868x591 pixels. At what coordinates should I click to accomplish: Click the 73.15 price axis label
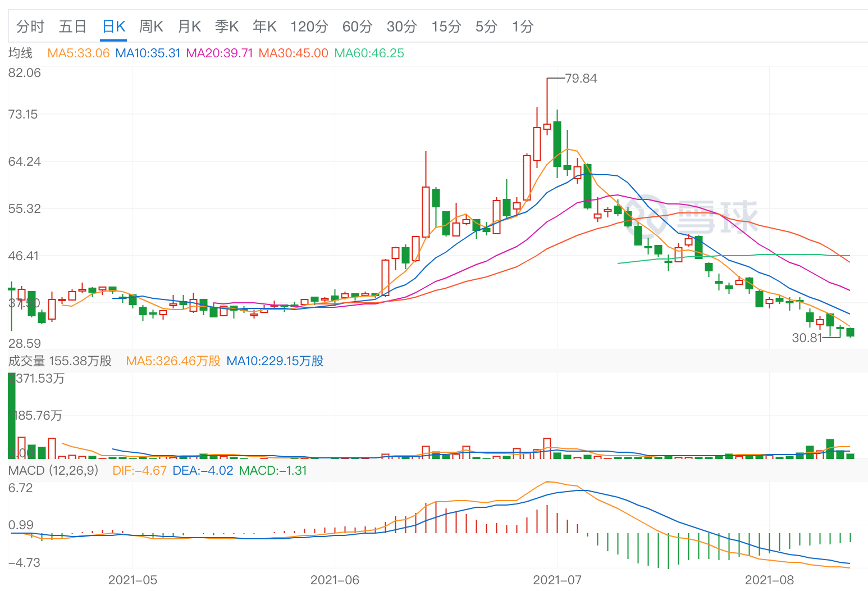point(23,115)
